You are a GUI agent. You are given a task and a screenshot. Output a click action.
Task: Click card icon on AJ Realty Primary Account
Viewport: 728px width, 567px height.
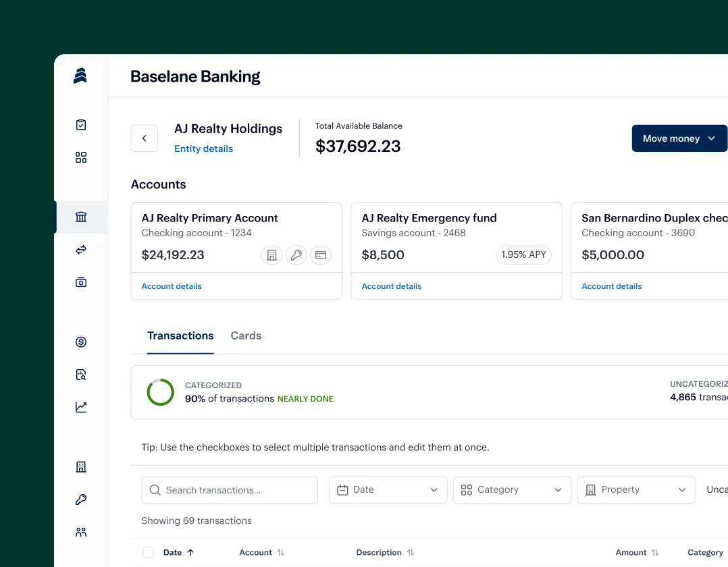point(321,255)
